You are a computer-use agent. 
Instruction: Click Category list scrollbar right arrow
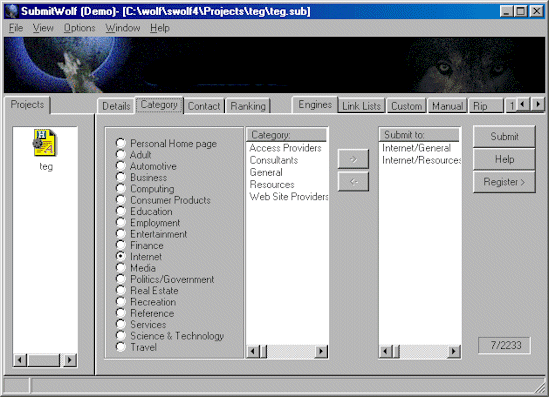click(x=321, y=351)
